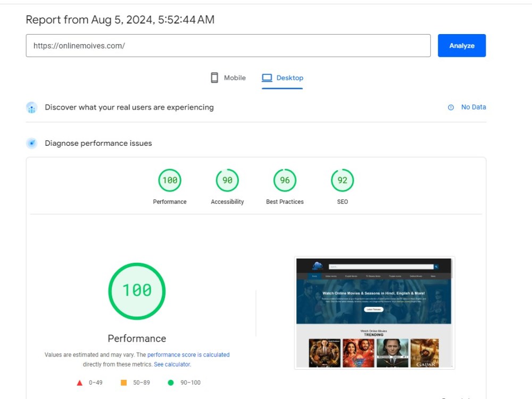Click the large 100 performance gauge
Screen dimensions: 532x399
coord(137,291)
